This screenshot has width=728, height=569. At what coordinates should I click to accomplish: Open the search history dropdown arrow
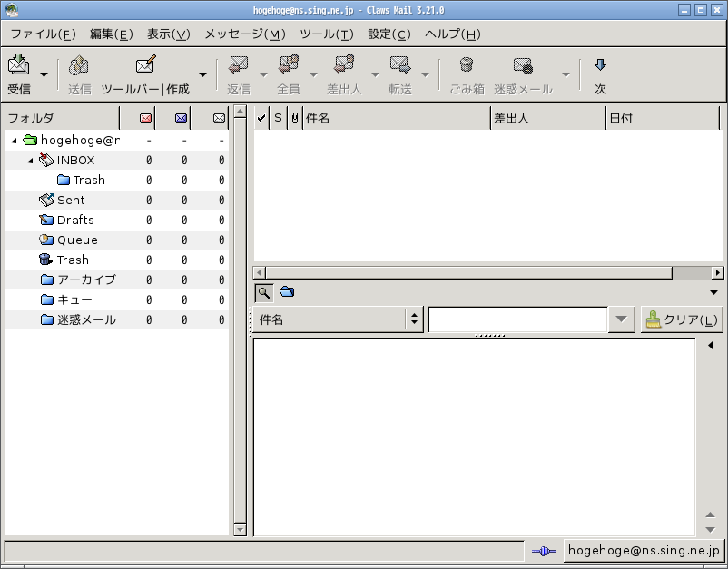point(621,319)
